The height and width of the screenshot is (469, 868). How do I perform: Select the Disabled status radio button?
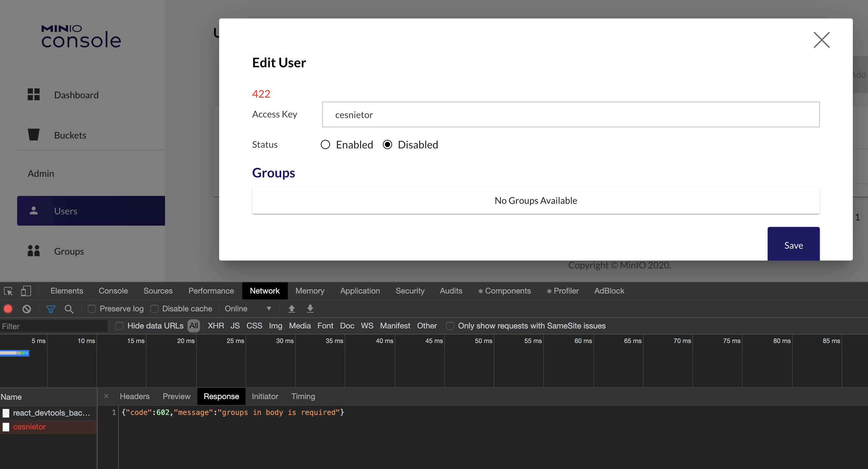click(x=388, y=144)
